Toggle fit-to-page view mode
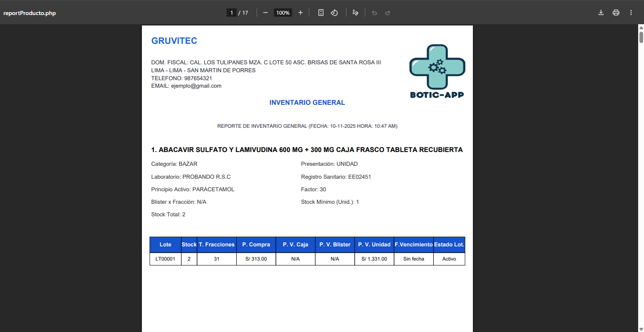This screenshot has width=644, height=332. click(x=321, y=13)
